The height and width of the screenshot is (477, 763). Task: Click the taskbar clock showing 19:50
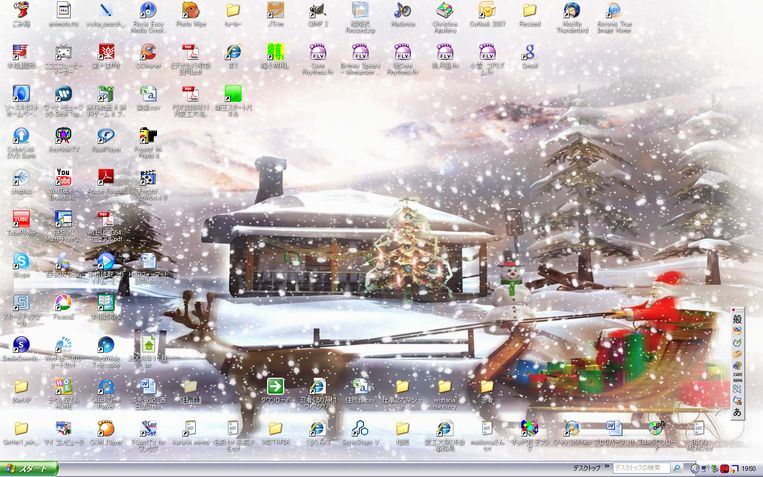748,469
